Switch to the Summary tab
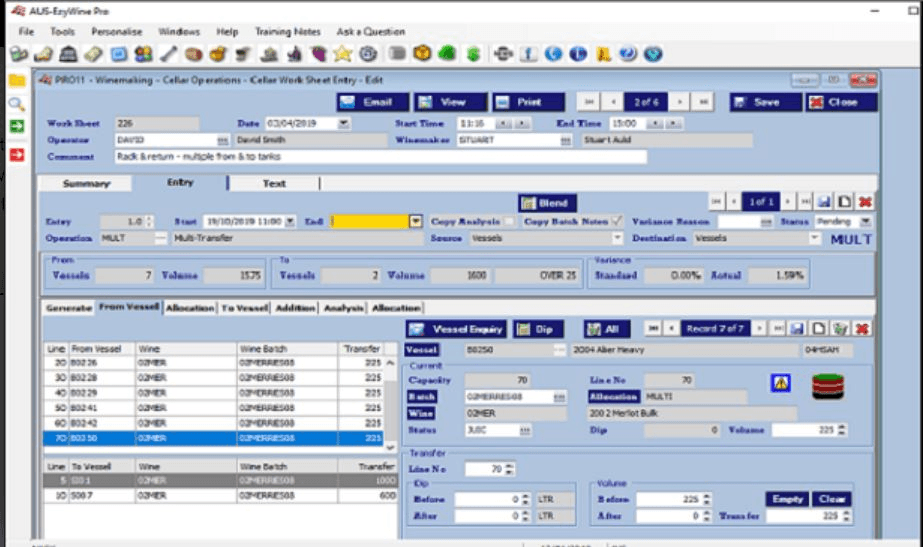The width and height of the screenshot is (923, 547). tap(86, 184)
